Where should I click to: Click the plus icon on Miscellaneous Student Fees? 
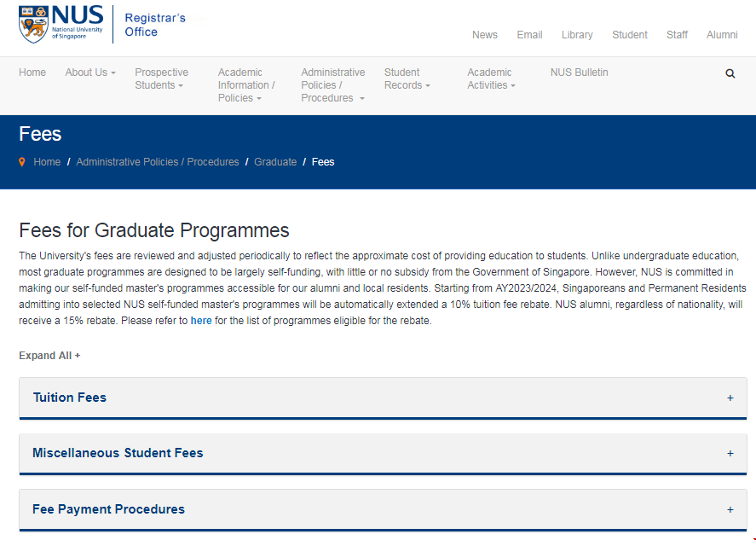tap(730, 453)
